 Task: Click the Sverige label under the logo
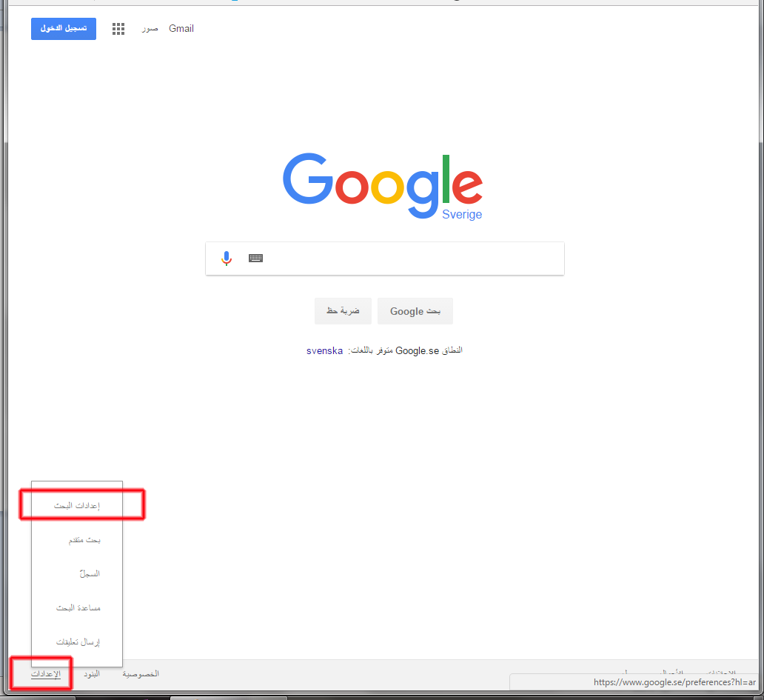[x=462, y=215]
